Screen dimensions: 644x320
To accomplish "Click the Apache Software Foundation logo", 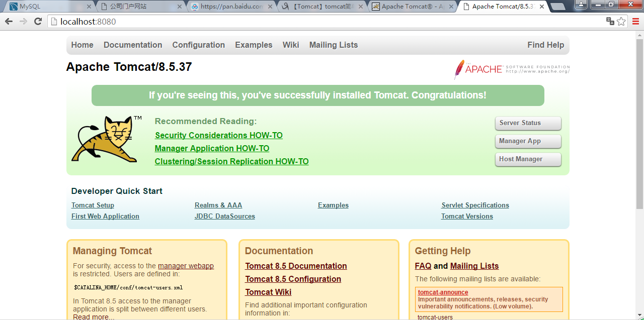I will pos(512,69).
